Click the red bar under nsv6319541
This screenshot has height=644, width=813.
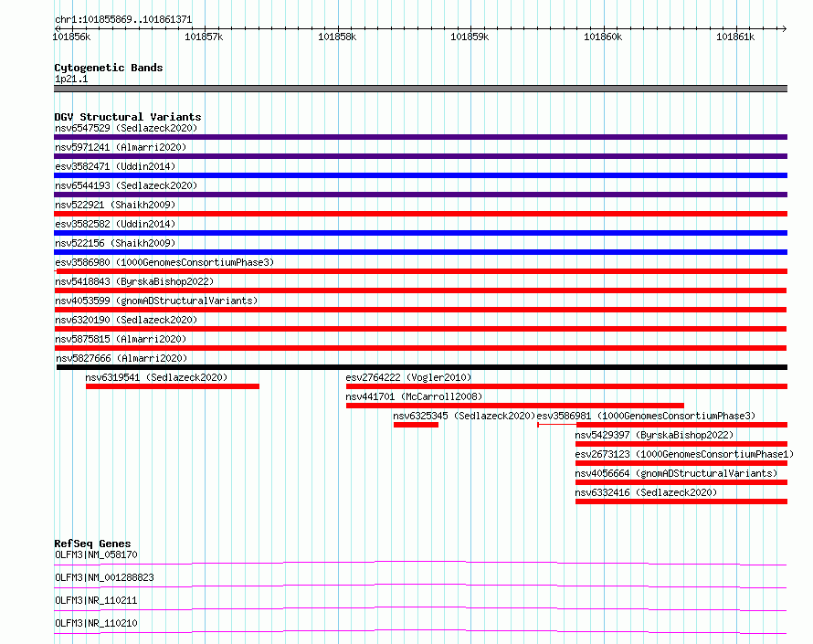(x=172, y=386)
